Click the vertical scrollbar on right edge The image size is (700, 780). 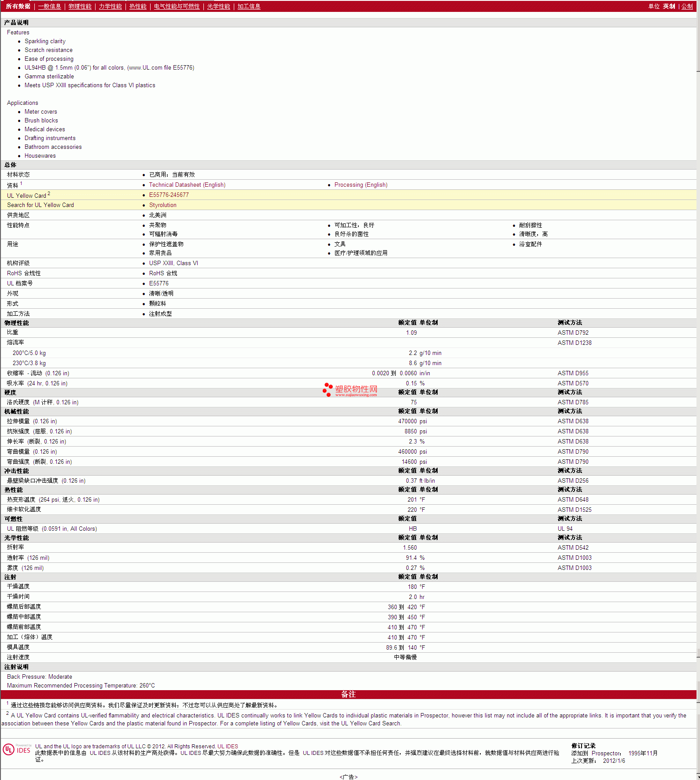tap(698, 390)
